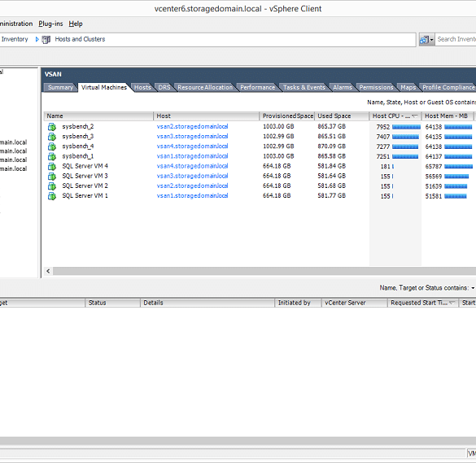
Task: Open the Tasks & Events tab
Action: pyautogui.click(x=304, y=87)
